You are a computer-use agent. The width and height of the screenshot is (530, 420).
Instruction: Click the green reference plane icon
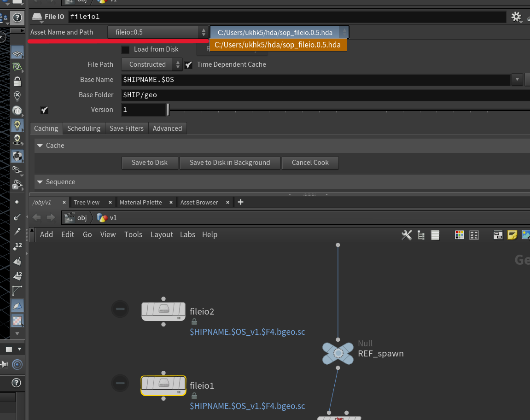point(17,67)
